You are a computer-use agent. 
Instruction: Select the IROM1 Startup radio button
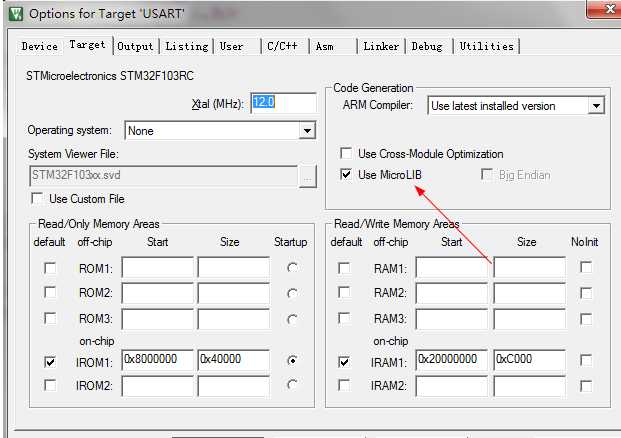[292, 360]
